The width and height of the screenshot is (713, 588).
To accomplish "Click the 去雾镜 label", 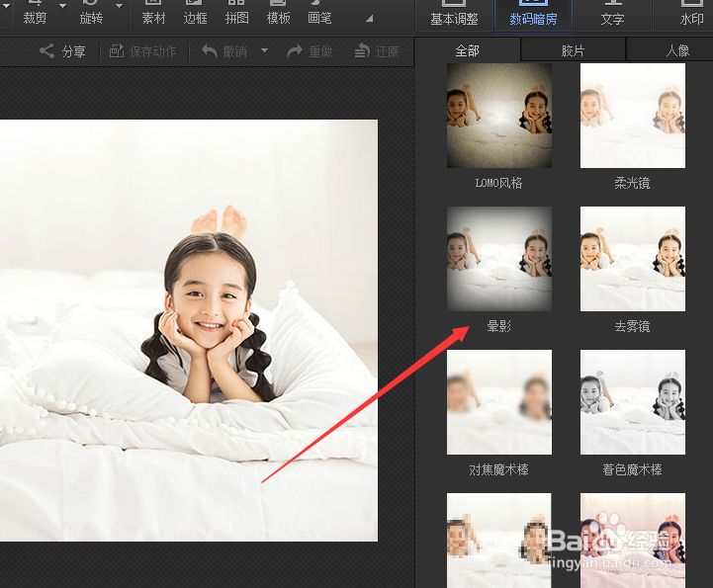I will [633, 326].
